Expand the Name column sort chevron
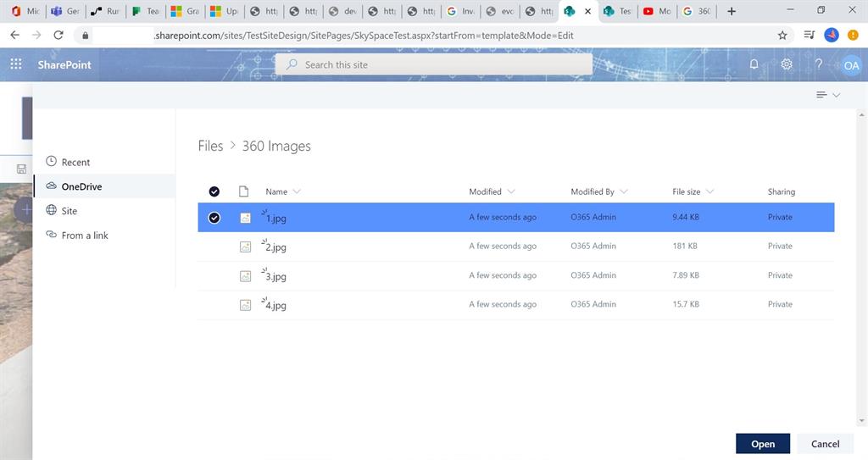 [x=297, y=191]
